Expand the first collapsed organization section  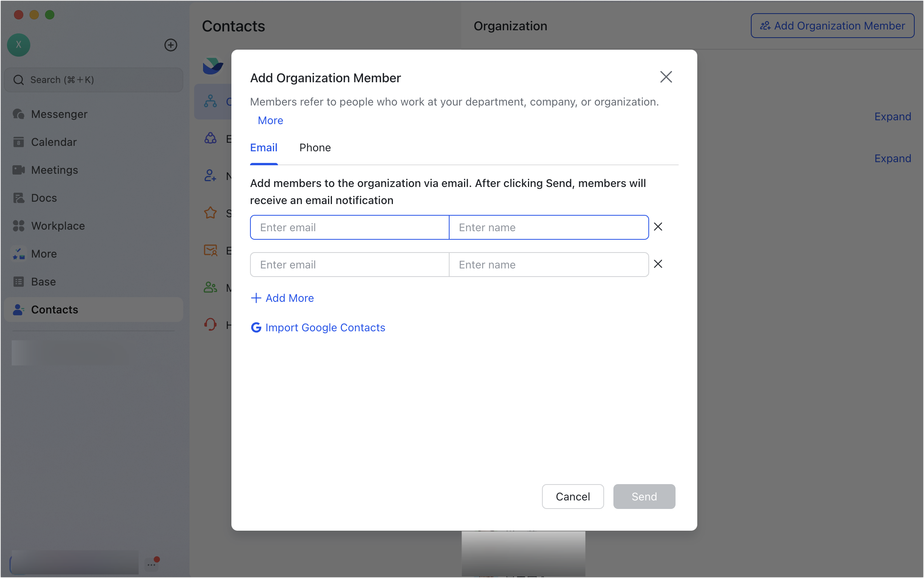coord(892,116)
